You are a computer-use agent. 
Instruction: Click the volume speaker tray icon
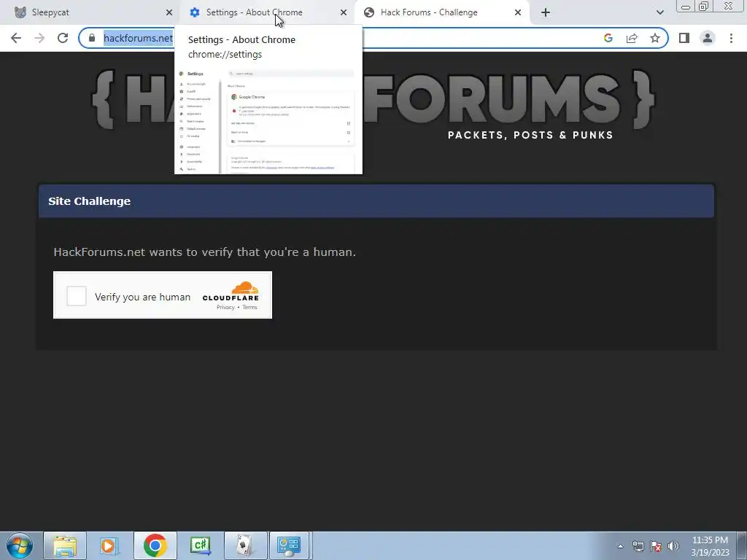[x=673, y=546]
